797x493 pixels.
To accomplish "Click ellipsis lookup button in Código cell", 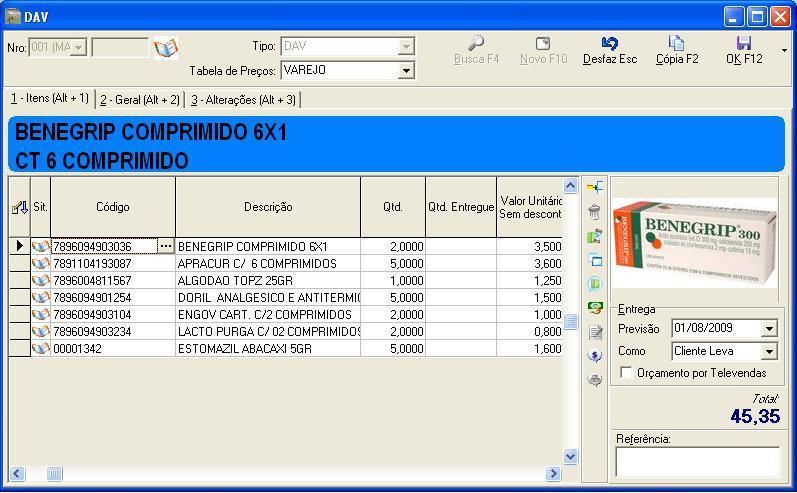I will click(x=166, y=246).
